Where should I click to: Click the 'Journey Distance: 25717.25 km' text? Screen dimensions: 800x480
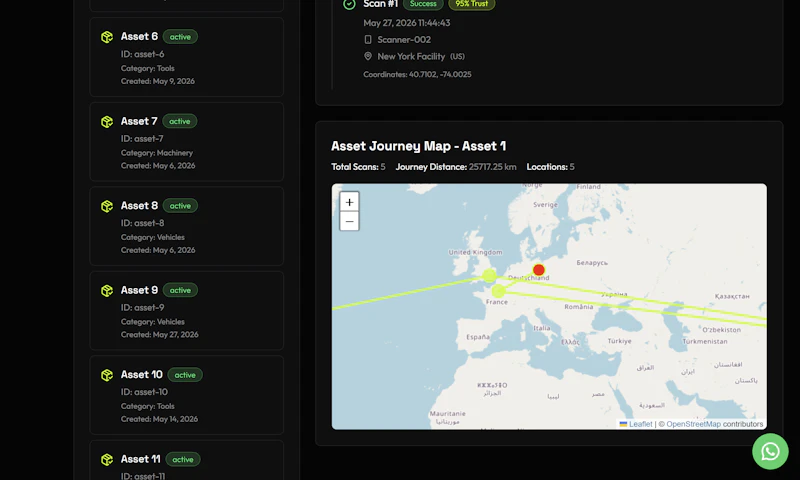pos(456,167)
